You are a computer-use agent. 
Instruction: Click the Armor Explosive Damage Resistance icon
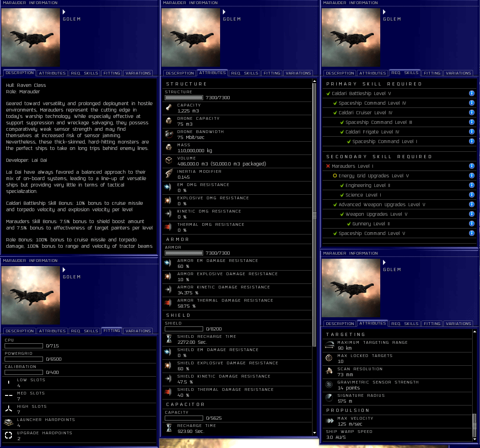coord(168,277)
